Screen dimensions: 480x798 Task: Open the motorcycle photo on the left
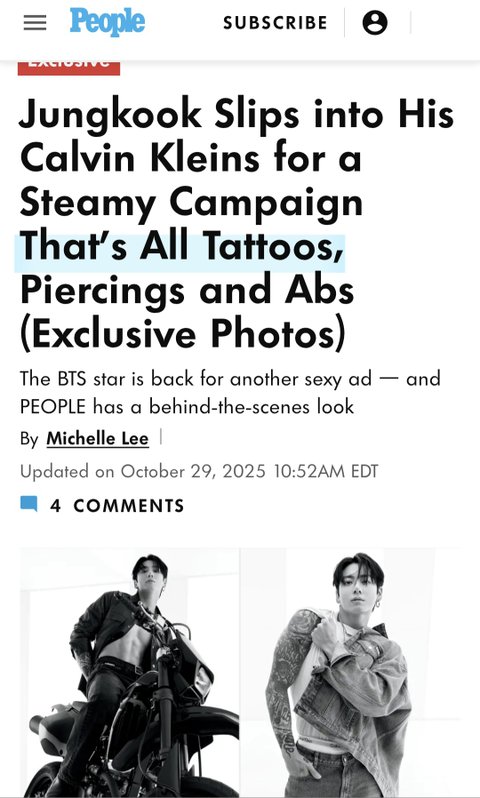pos(130,673)
